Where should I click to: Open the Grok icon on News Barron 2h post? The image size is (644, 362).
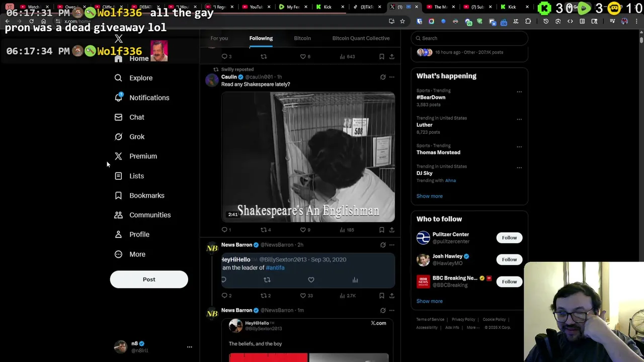383,245
